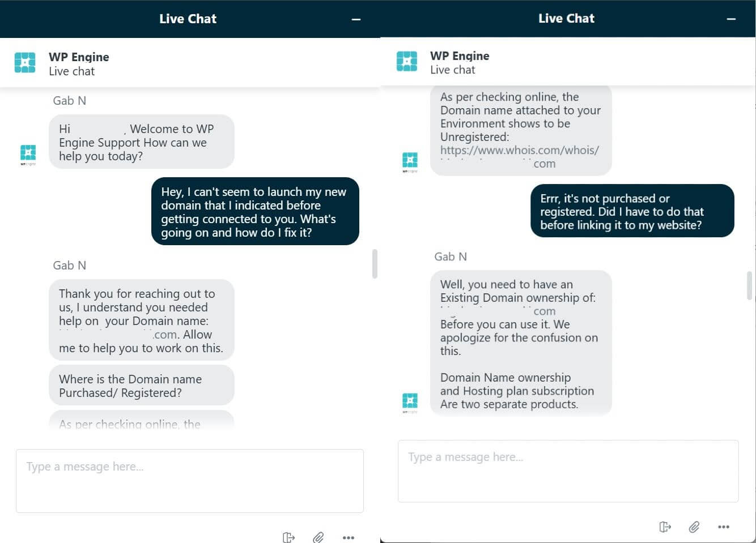Focus the right message input box
This screenshot has height=543, width=756.
pyautogui.click(x=568, y=471)
